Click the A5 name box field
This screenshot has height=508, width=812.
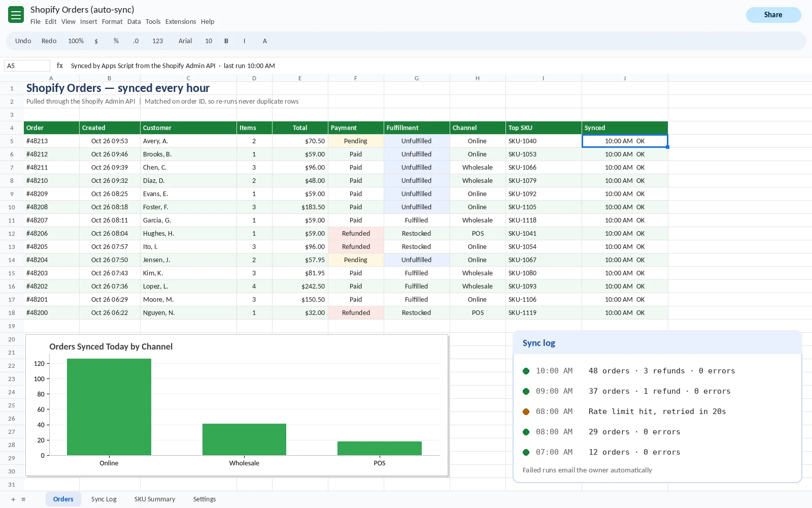(27, 66)
